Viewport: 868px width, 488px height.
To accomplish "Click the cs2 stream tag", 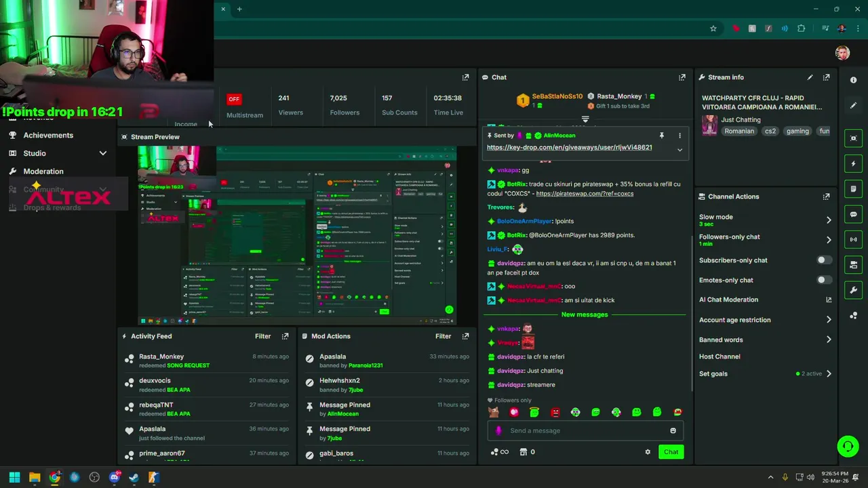I will [770, 131].
